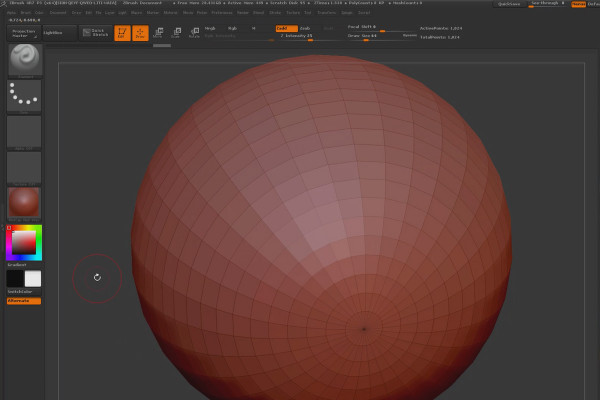Open the current brush thumbnail picker

coord(25,60)
